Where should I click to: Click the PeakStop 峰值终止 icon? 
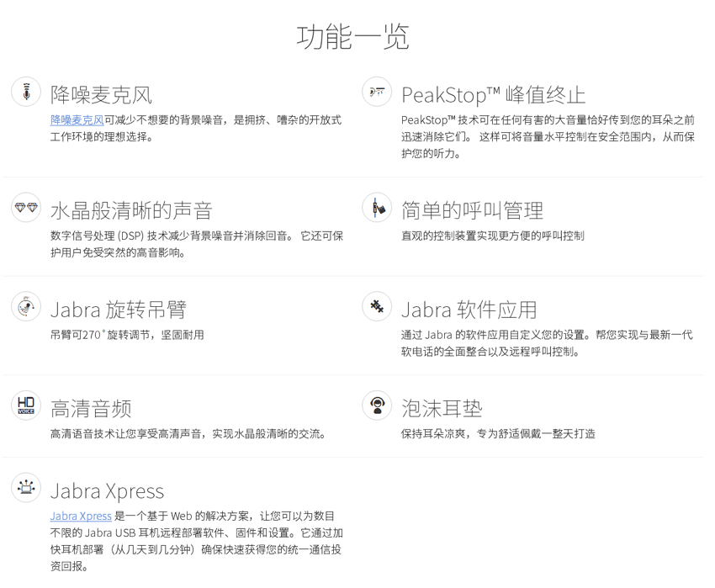coord(377,92)
